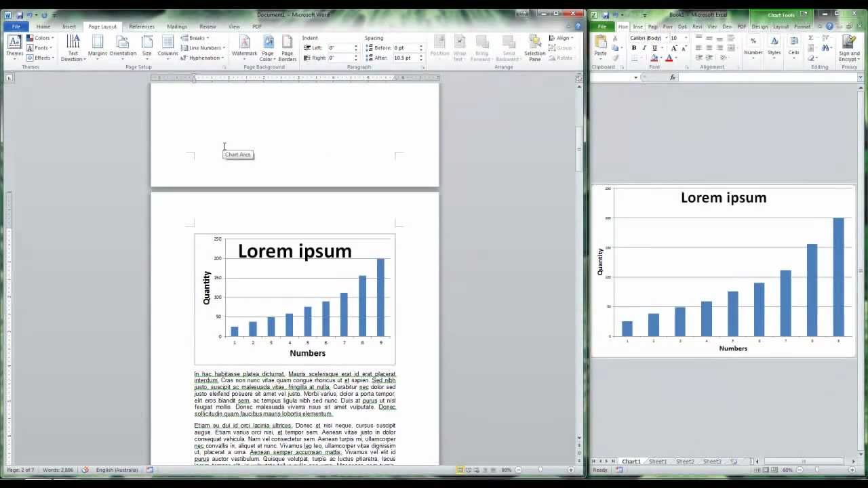The image size is (868, 488).
Task: Select the Sheet2 tab in Excel
Action: 685,462
